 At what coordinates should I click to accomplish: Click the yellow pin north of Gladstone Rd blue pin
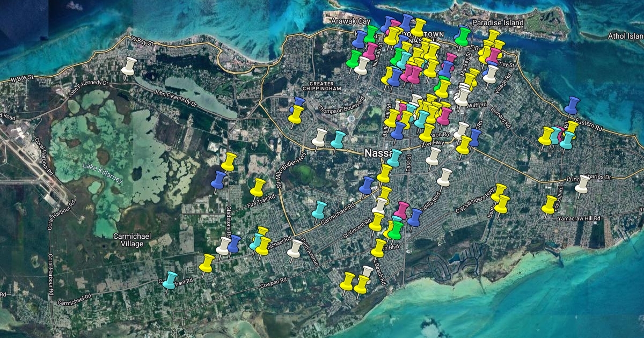click(229, 161)
